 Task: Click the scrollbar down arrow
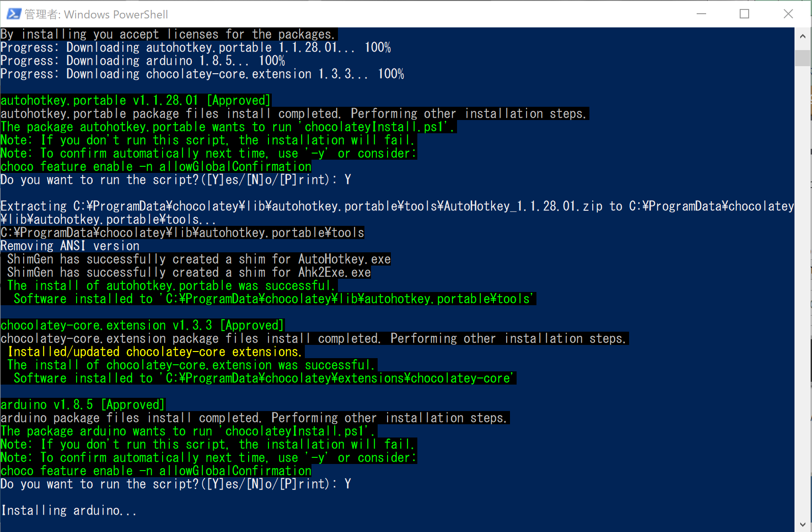click(x=803, y=524)
